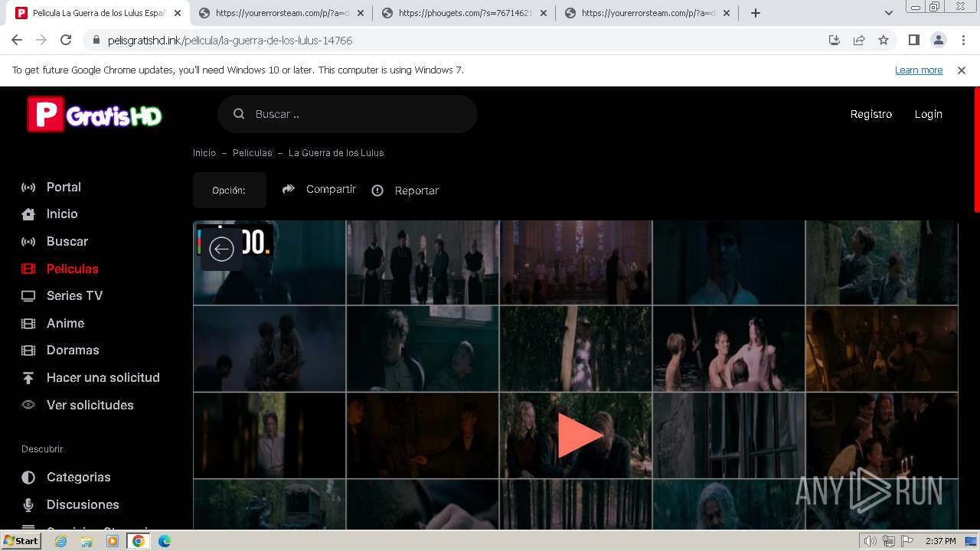This screenshot has width=980, height=551.
Task: Click the Ver solicitudes eye icon
Action: click(28, 405)
